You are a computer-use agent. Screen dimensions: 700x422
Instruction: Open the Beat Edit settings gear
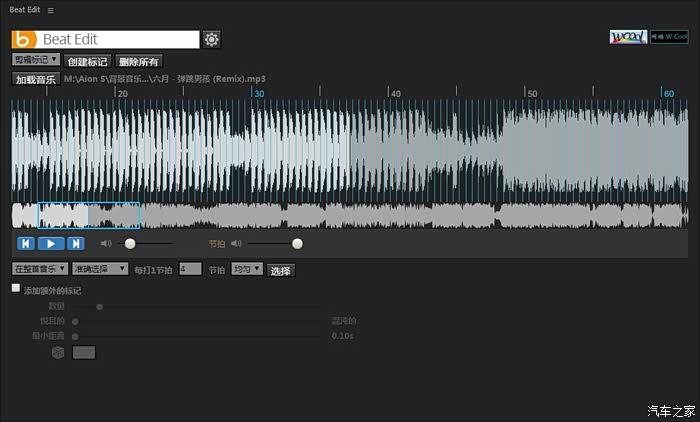coord(211,40)
